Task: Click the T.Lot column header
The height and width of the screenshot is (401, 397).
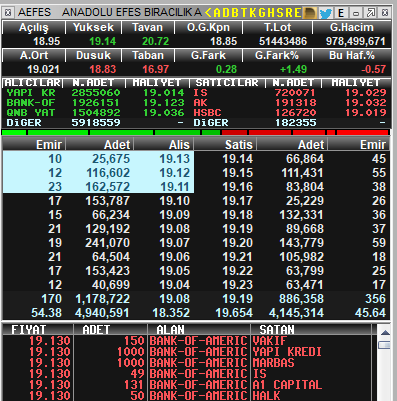Action: [x=277, y=28]
